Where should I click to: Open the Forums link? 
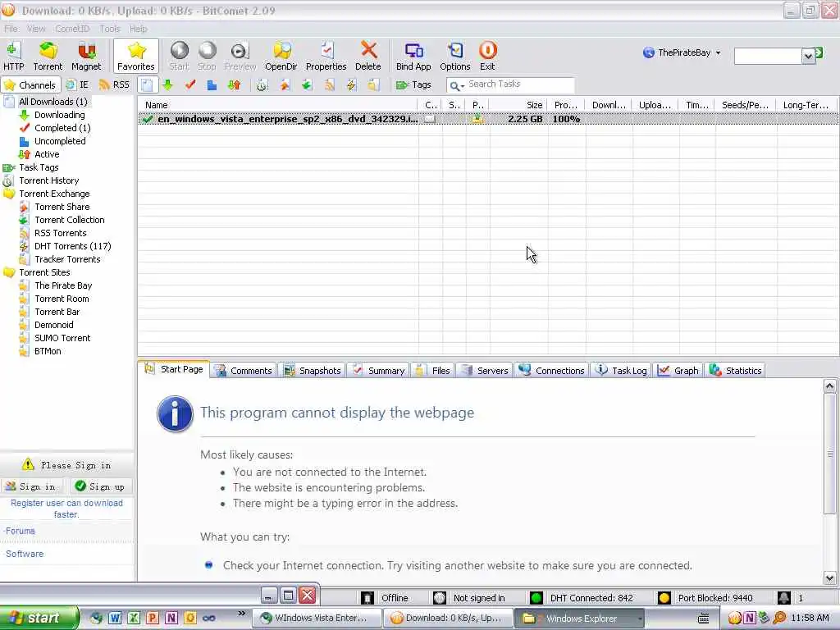[20, 531]
